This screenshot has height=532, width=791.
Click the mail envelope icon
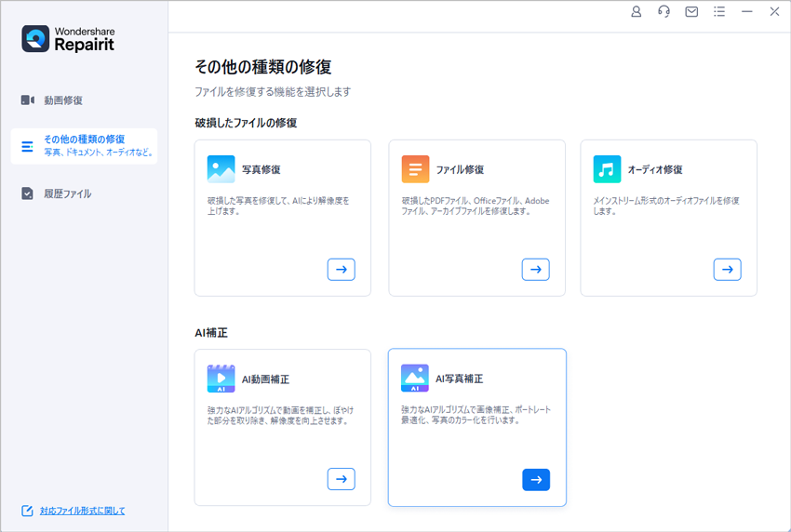pos(691,12)
